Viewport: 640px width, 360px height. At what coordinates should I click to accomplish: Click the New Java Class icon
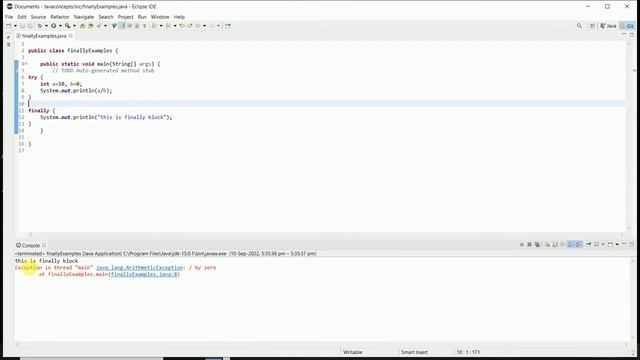tap(90, 26)
